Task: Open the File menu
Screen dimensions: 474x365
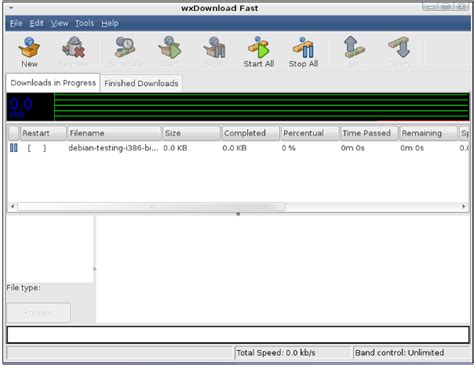Action: pyautogui.click(x=16, y=23)
